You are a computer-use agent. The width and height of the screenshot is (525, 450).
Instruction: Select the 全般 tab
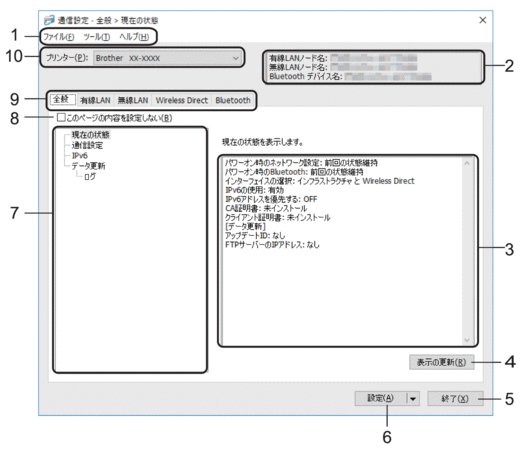[x=62, y=99]
